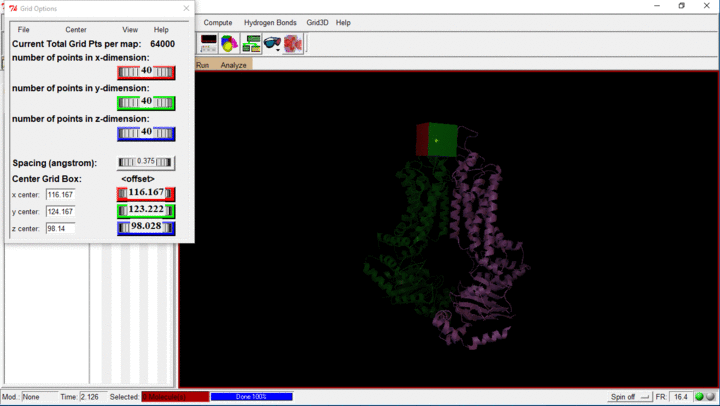The height and width of the screenshot is (406, 720).
Task: Click the green flowchart dashboard icon
Action: coord(251,43)
